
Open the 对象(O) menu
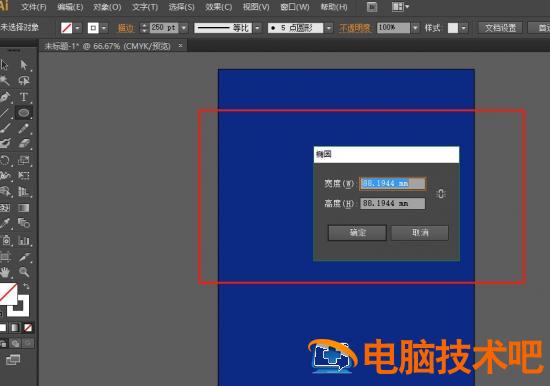pyautogui.click(x=107, y=7)
